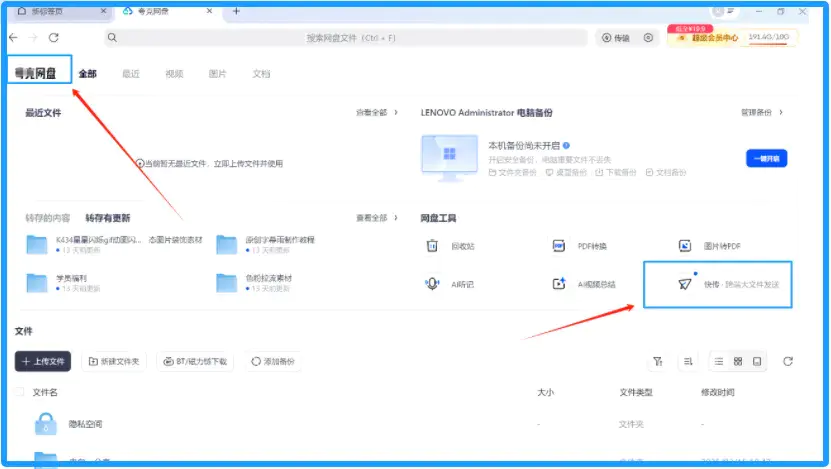
Task: Open the settings icon next to 传输
Action: [x=648, y=38]
